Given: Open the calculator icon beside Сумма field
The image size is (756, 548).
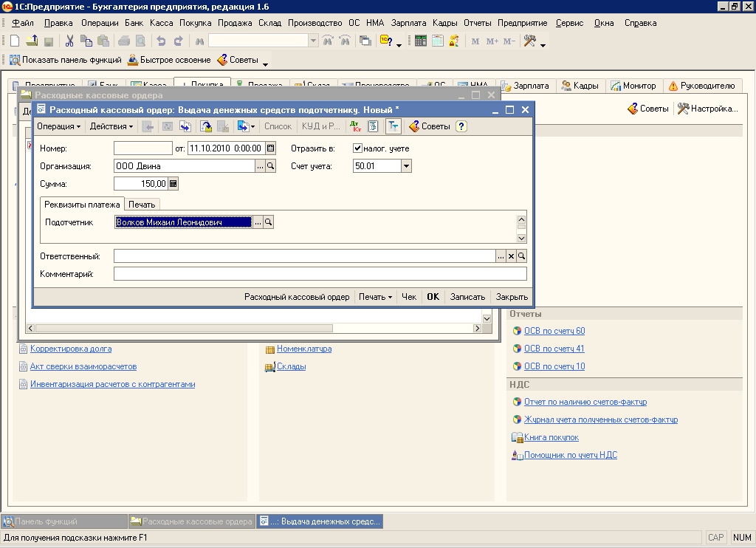Looking at the screenshot, I should pos(173,184).
